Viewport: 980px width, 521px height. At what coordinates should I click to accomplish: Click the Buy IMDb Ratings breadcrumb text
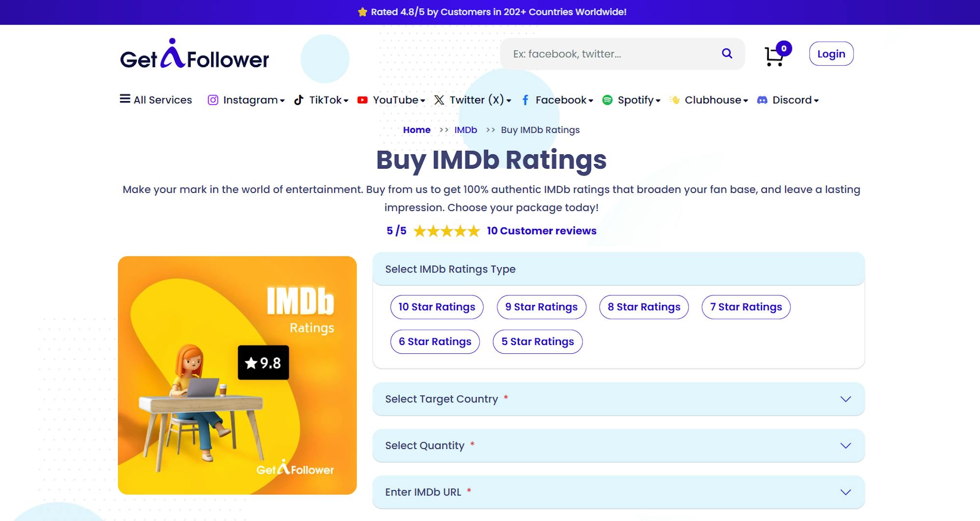pyautogui.click(x=540, y=130)
